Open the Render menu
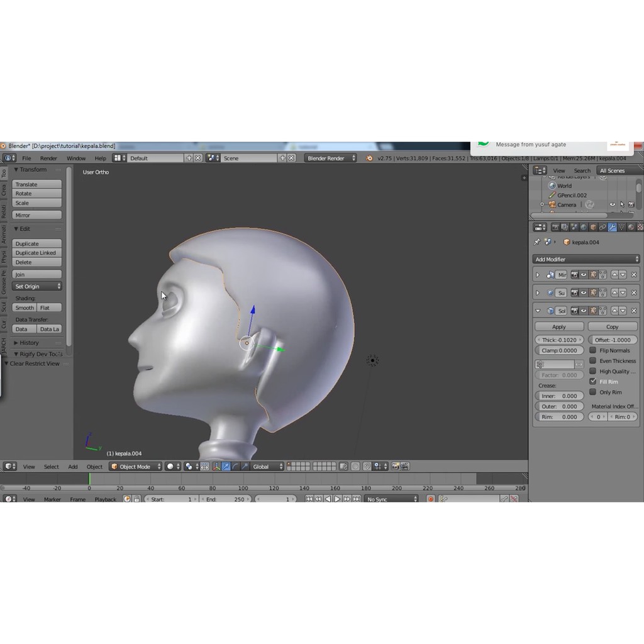 (x=48, y=158)
